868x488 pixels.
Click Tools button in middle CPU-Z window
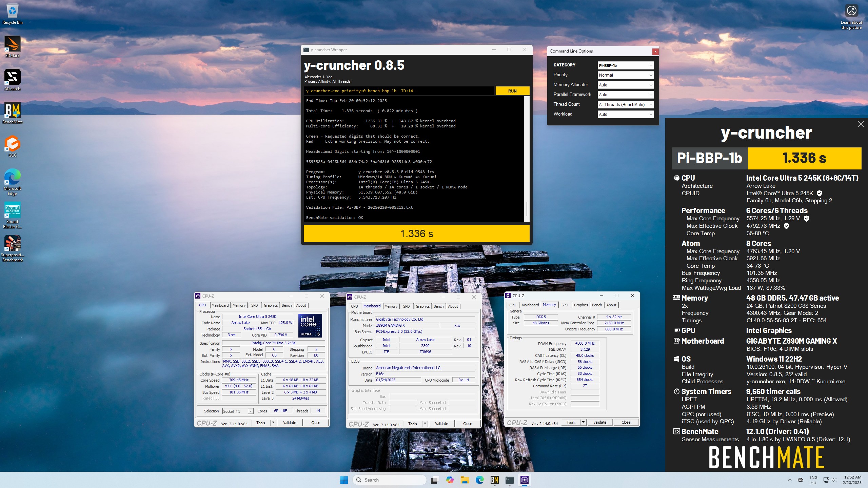[413, 424]
